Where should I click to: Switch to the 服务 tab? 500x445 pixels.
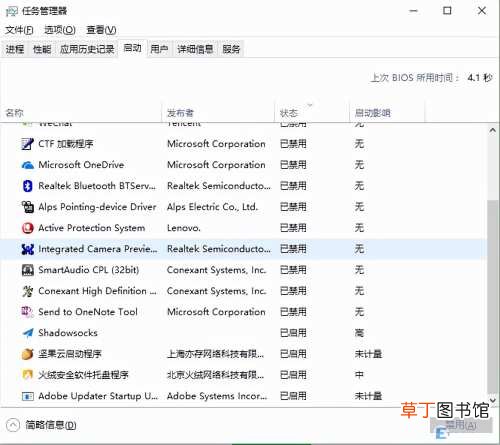click(x=231, y=49)
